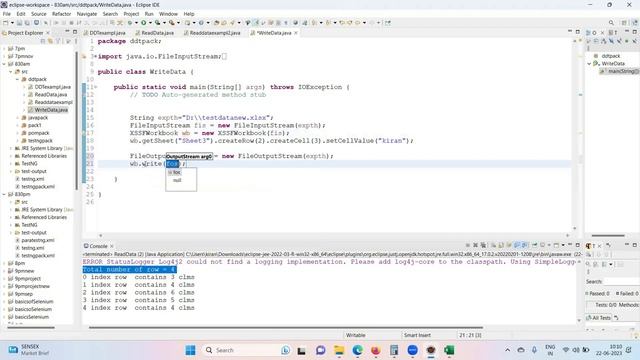Collapse the 830am project node
The width and height of the screenshot is (640, 360).
coord(4,64)
